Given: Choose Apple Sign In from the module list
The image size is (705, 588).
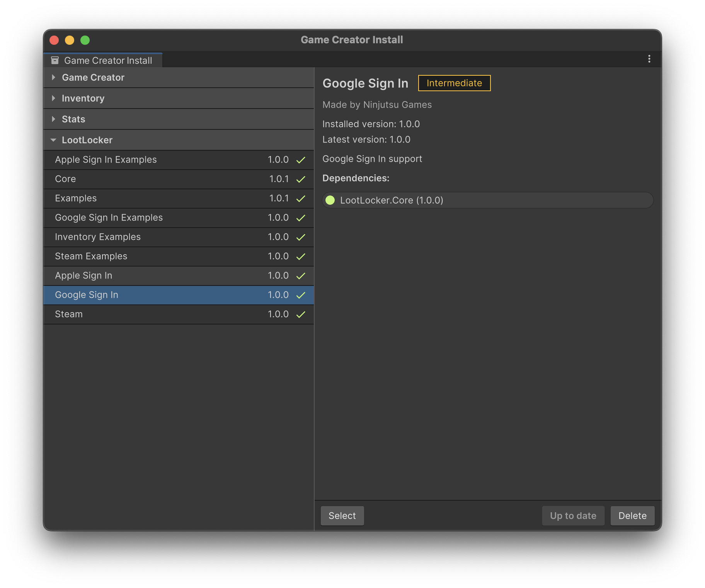Looking at the screenshot, I should [x=83, y=275].
